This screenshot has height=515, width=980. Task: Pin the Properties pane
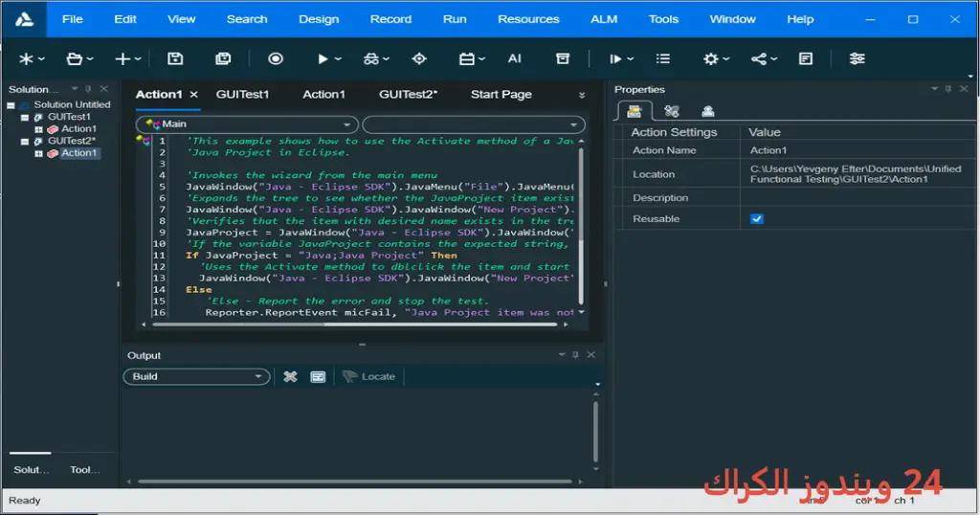(948, 89)
